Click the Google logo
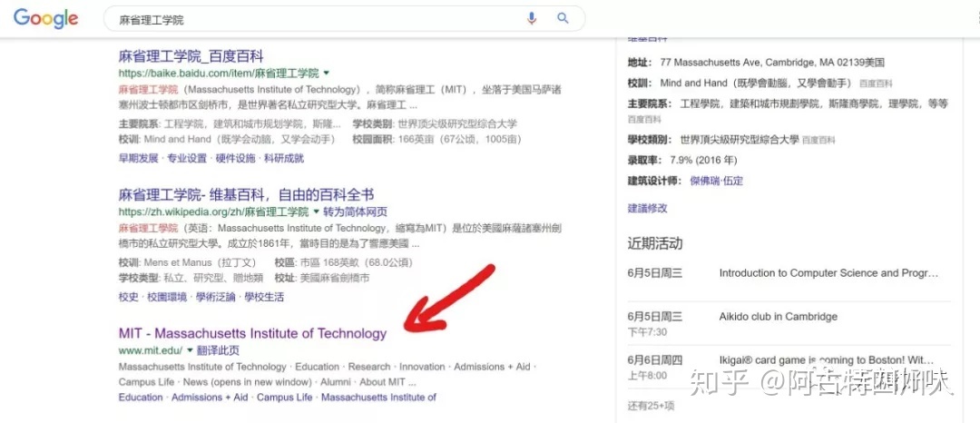This screenshot has width=980, height=423. [x=45, y=18]
